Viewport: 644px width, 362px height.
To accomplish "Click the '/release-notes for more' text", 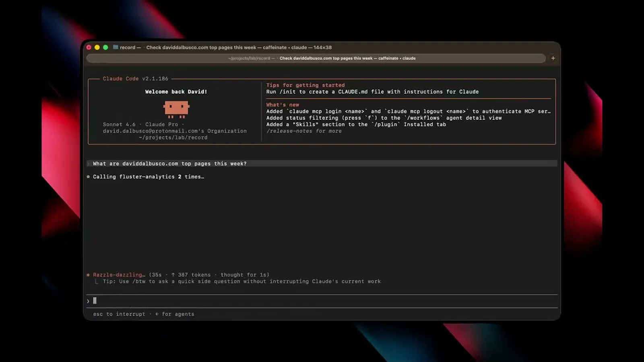I will coord(304,131).
